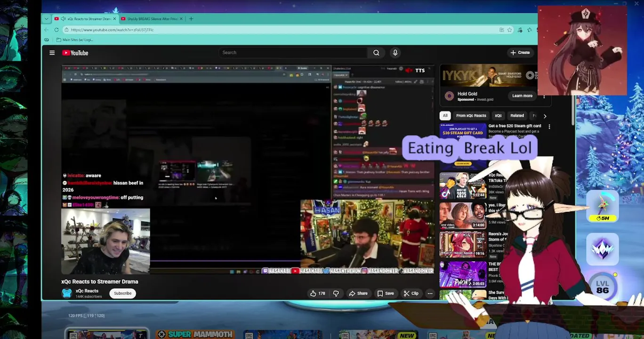Share the xQc Reacts video

[x=358, y=293]
